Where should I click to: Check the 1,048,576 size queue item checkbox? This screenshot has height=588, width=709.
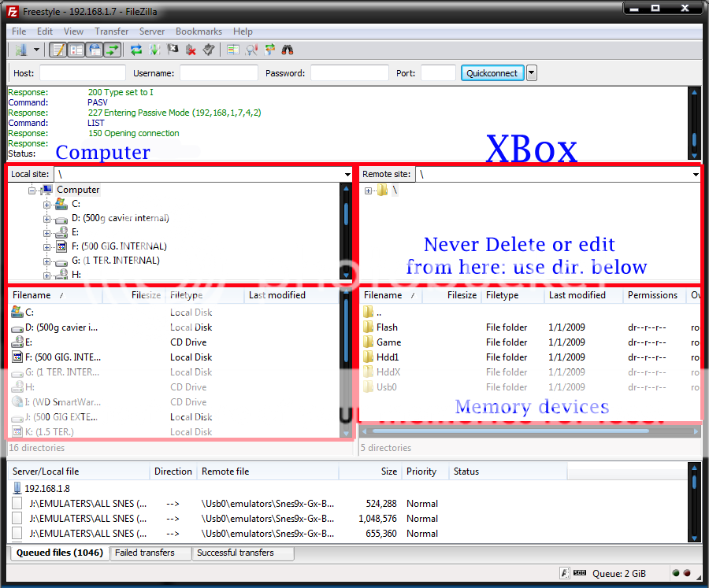[17, 518]
